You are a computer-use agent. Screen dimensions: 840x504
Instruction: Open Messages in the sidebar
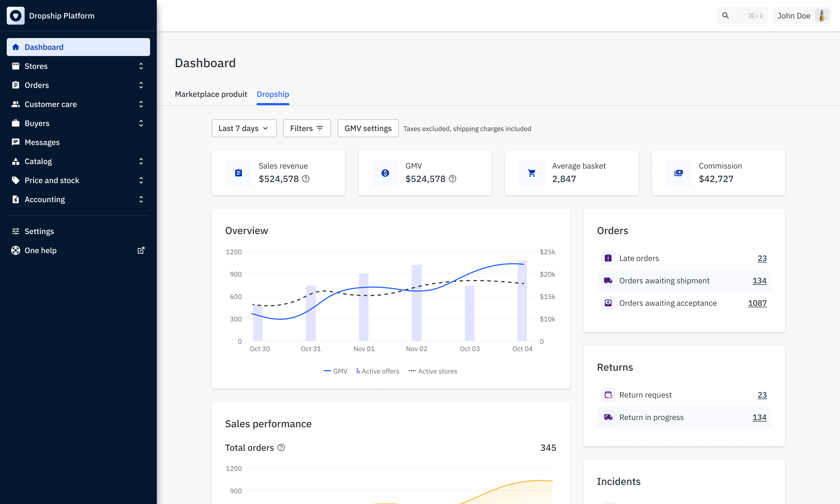coord(78,142)
